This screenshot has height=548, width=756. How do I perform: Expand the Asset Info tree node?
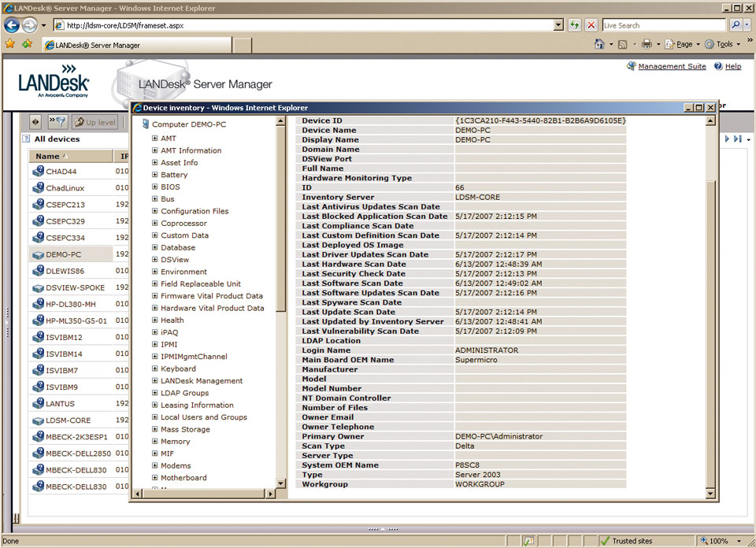pyautogui.click(x=155, y=163)
